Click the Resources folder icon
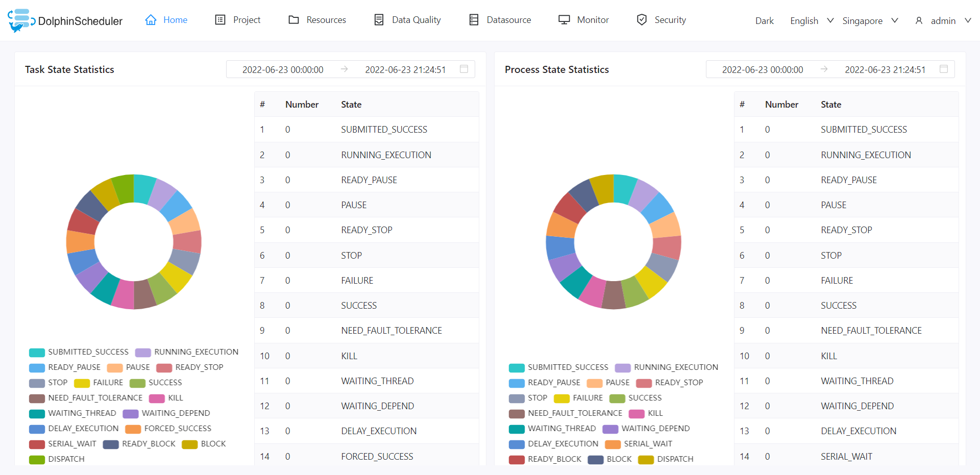This screenshot has width=980, height=475. click(x=293, y=20)
